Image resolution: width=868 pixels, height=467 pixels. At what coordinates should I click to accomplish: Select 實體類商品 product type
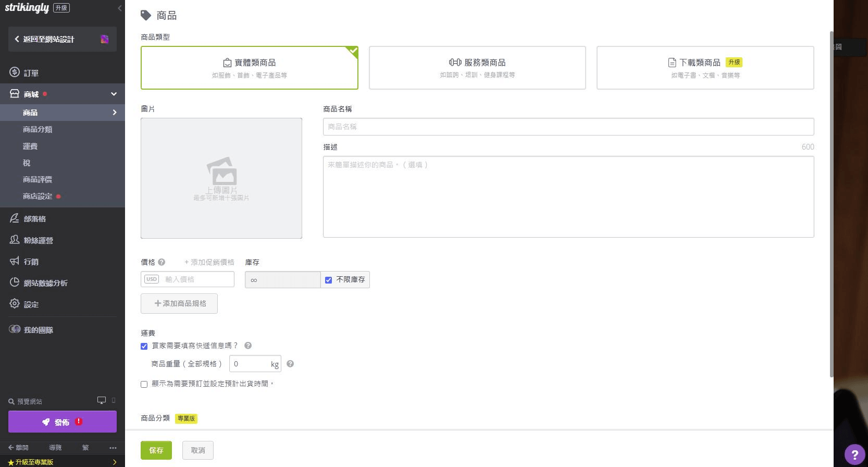pos(250,68)
